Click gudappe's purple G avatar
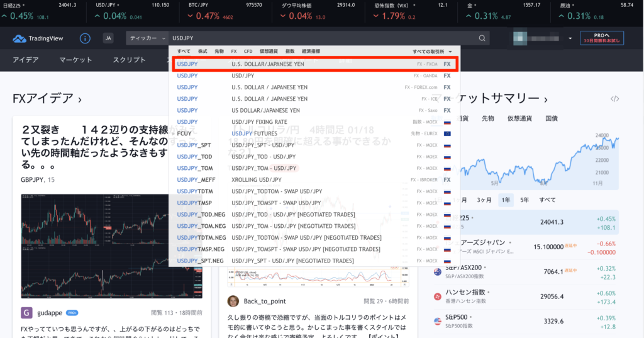 pos(26,313)
